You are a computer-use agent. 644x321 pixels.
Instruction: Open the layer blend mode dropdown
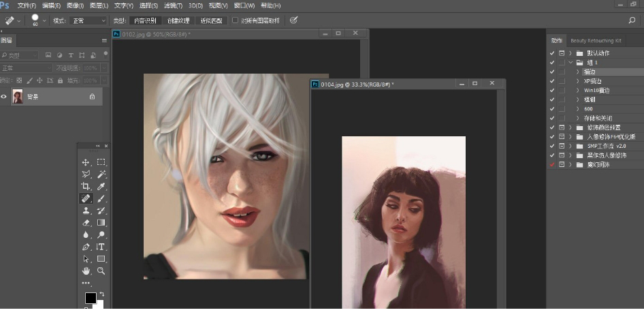[27, 68]
